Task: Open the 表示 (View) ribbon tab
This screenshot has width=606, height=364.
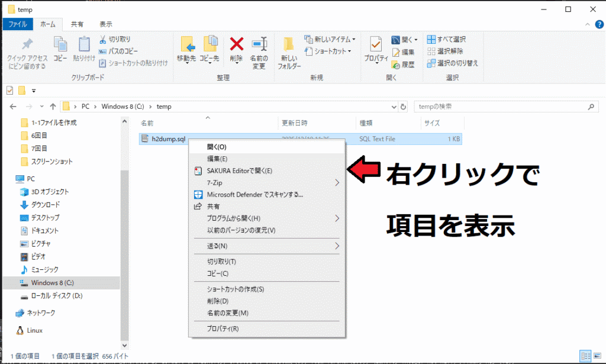Action: (x=106, y=24)
